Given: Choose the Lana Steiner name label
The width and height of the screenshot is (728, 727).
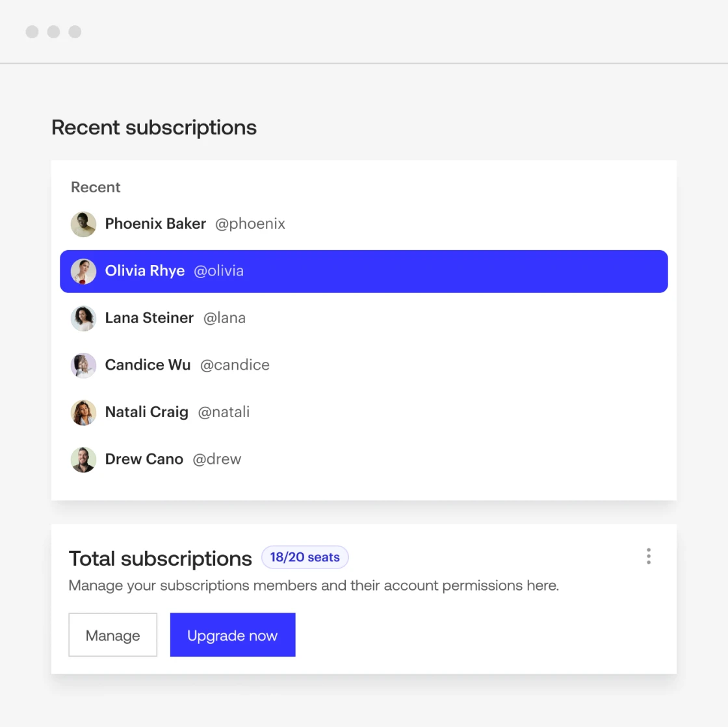Looking at the screenshot, I should pyautogui.click(x=149, y=318).
